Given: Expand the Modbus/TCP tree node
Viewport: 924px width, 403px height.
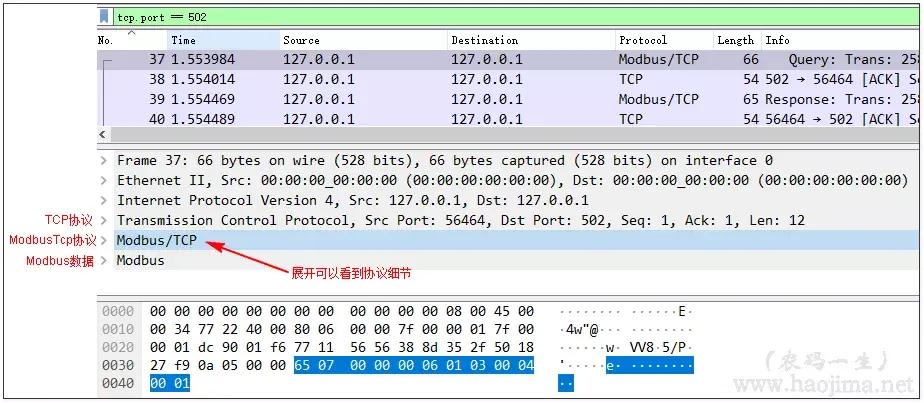Looking at the screenshot, I should click(104, 240).
